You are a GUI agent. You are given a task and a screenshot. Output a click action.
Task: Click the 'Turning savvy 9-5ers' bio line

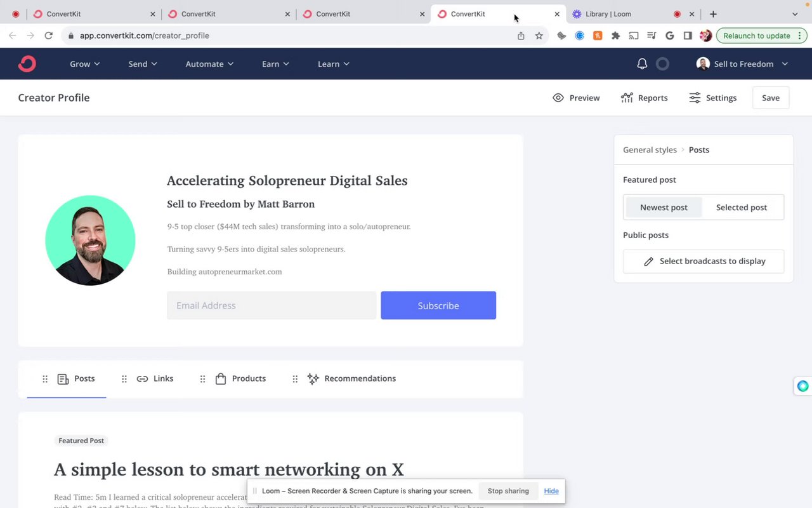point(256,250)
